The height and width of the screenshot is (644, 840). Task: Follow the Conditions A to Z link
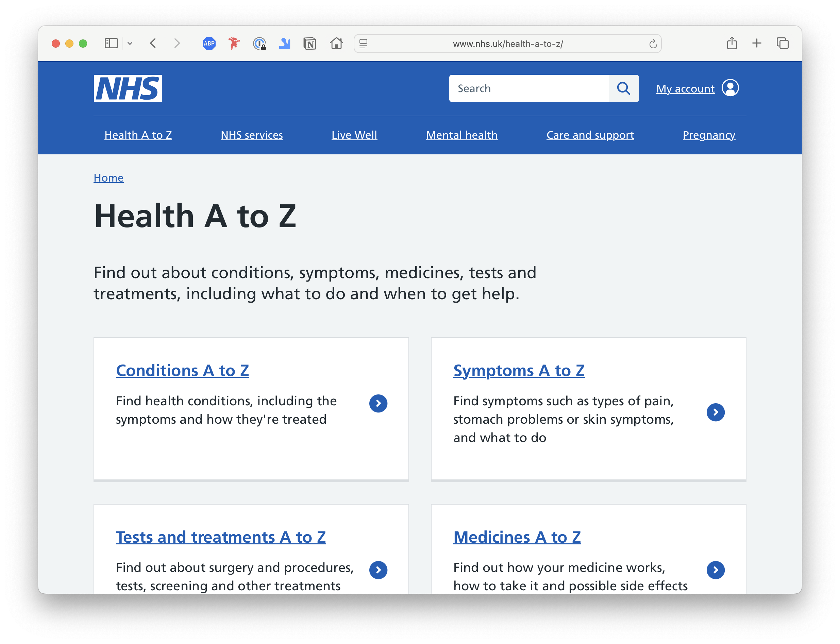pos(183,370)
